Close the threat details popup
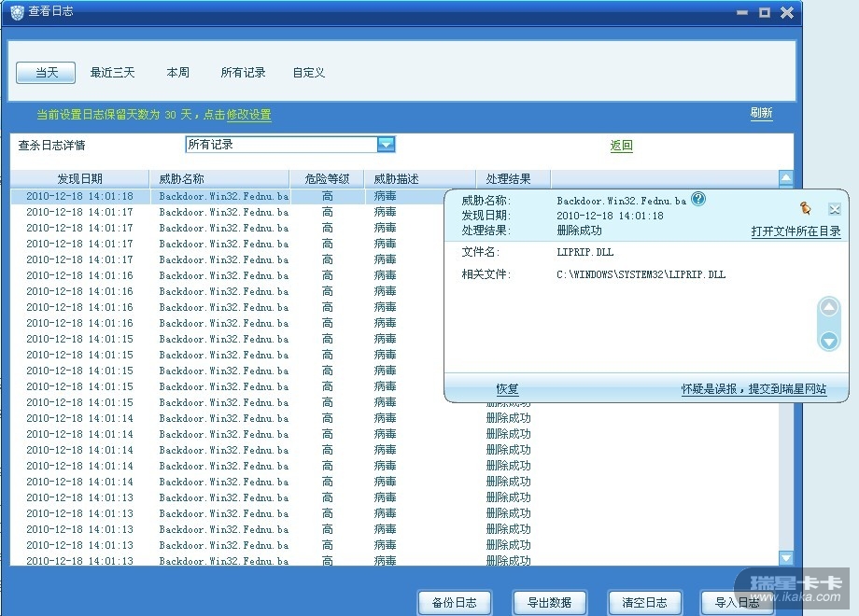Screen dimensions: 859x616 point(834,209)
